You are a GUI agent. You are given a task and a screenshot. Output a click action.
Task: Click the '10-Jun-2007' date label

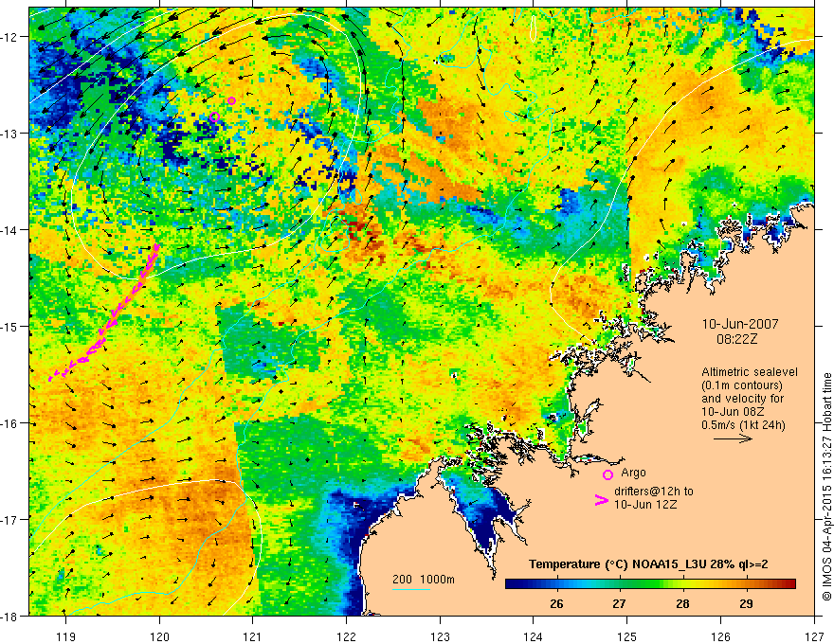coord(740,324)
